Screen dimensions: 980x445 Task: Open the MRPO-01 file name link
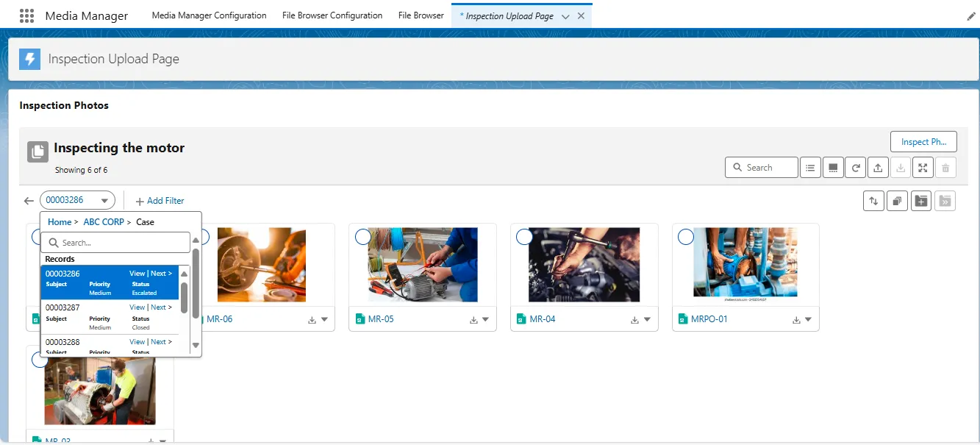(709, 319)
